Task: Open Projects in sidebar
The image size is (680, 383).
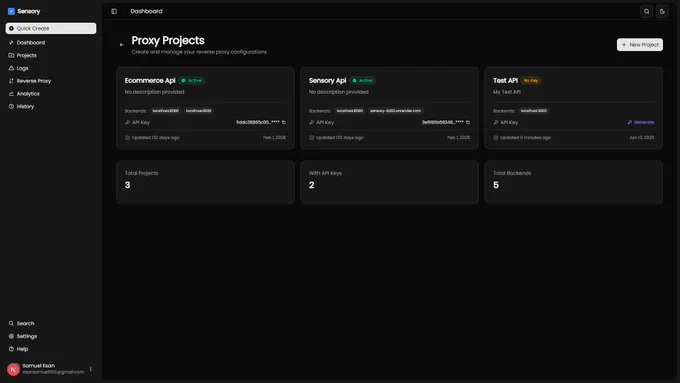Action: pos(23,56)
